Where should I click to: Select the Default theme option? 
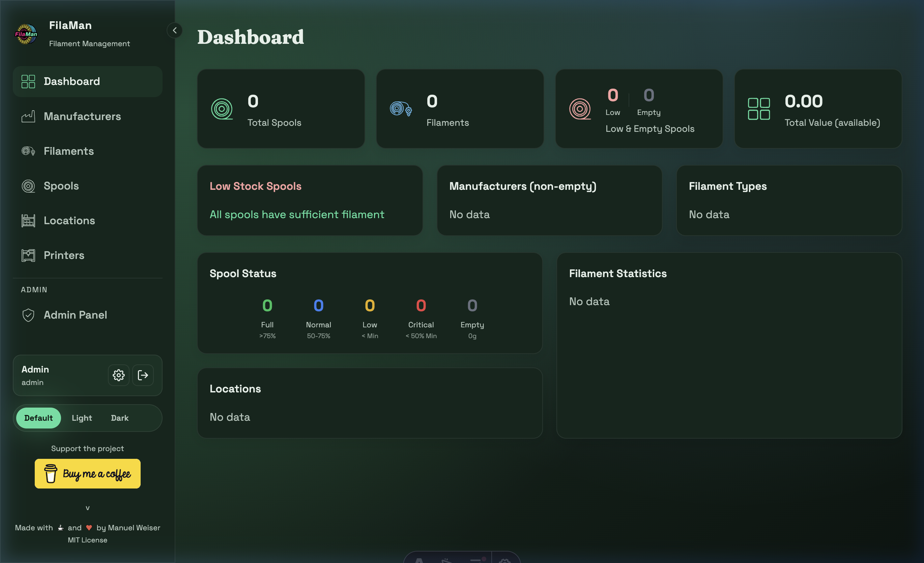coord(38,418)
